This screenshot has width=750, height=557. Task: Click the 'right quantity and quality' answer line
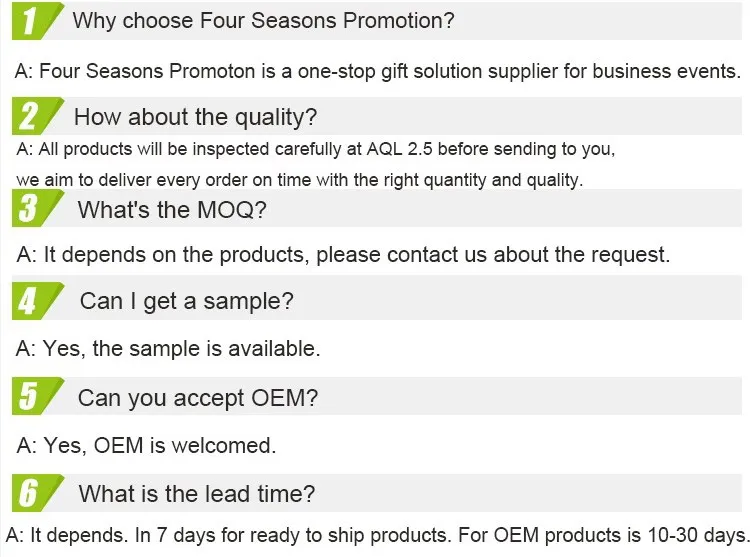click(300, 180)
